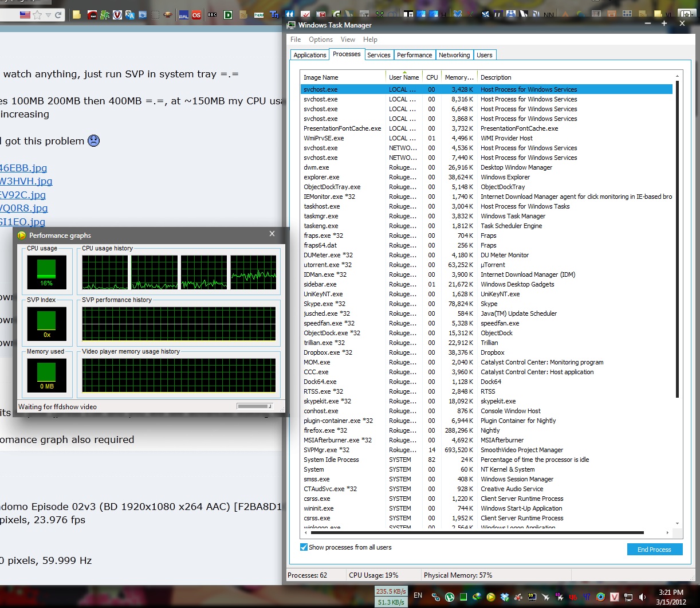
Task: Open the 46EBB.jpg link
Action: coord(23,168)
